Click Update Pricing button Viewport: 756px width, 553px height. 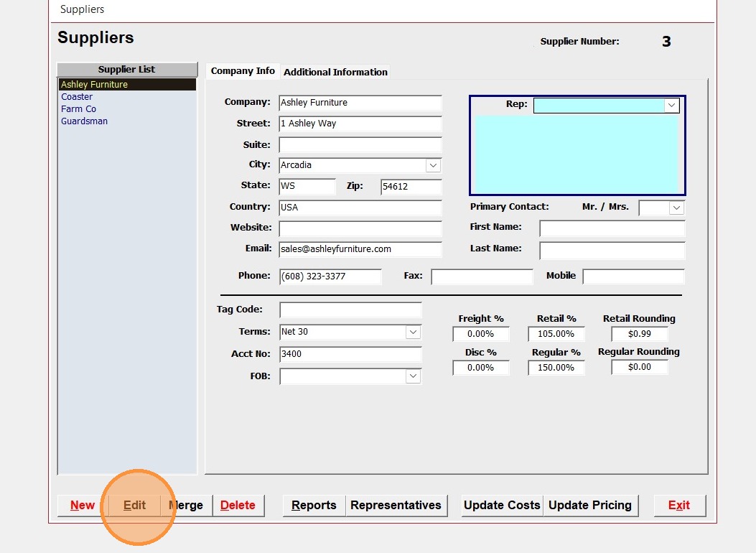tap(589, 506)
